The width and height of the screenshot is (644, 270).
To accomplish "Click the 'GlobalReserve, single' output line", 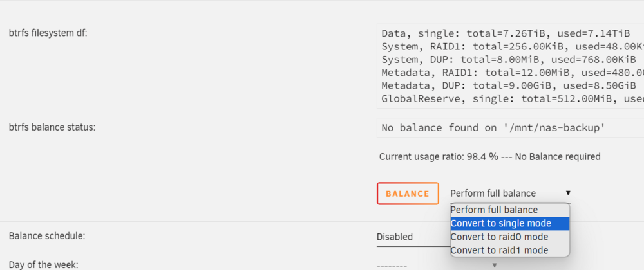I will [513, 99].
